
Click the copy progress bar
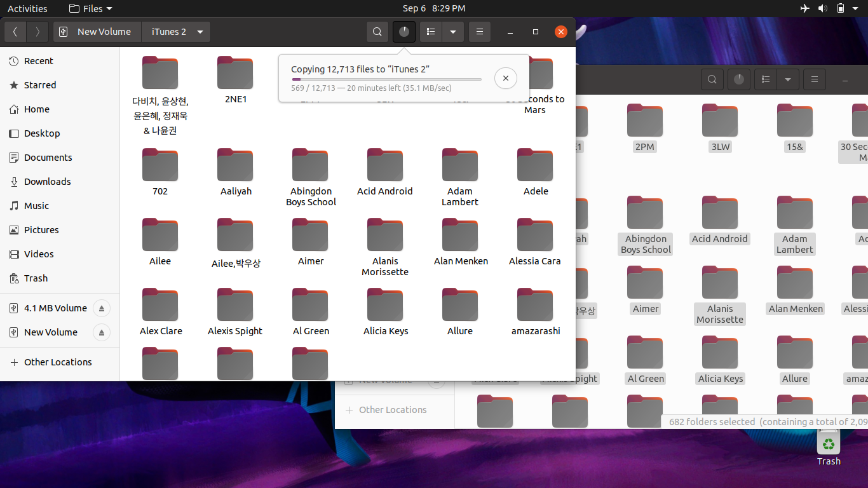(386, 79)
